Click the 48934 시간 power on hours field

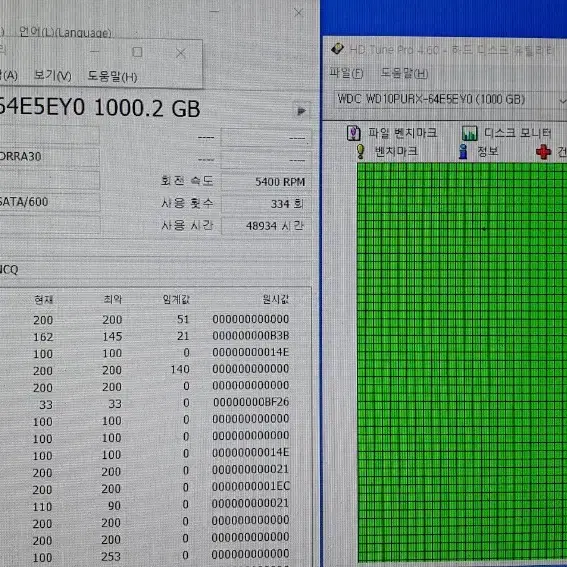[x=267, y=226]
